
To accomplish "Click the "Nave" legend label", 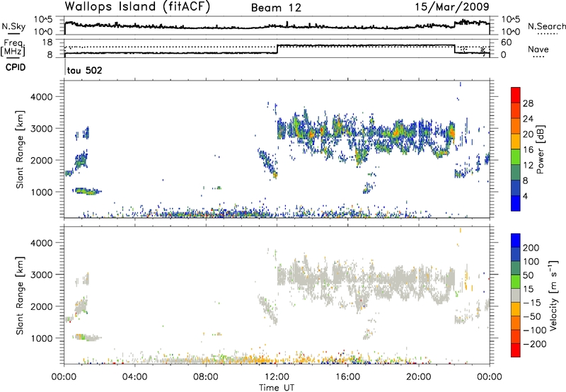I will pyautogui.click(x=538, y=50).
